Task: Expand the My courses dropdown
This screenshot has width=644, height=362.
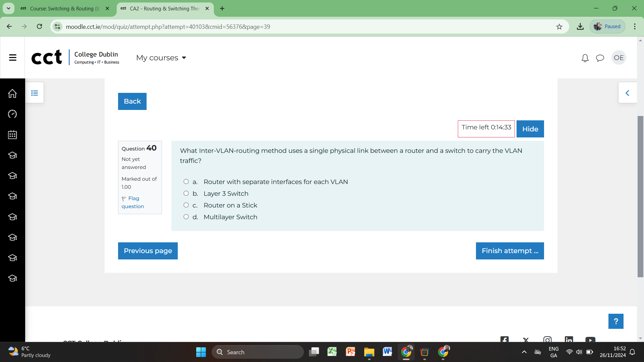Action: [161, 58]
